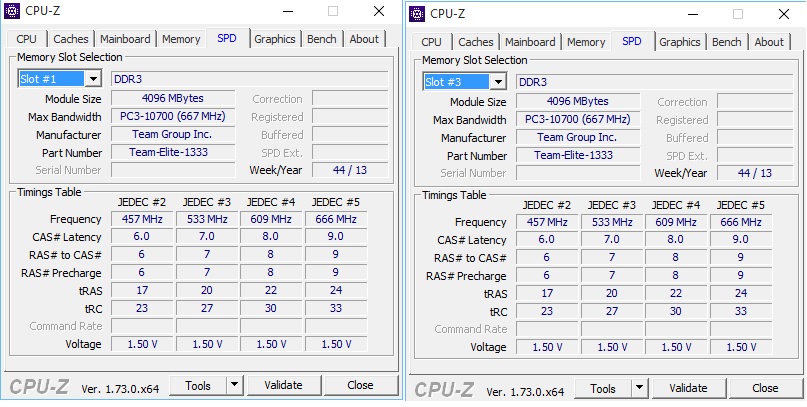Click Close button in left CPU-Z window
Viewport: 807px width, 407px height.
[360, 385]
